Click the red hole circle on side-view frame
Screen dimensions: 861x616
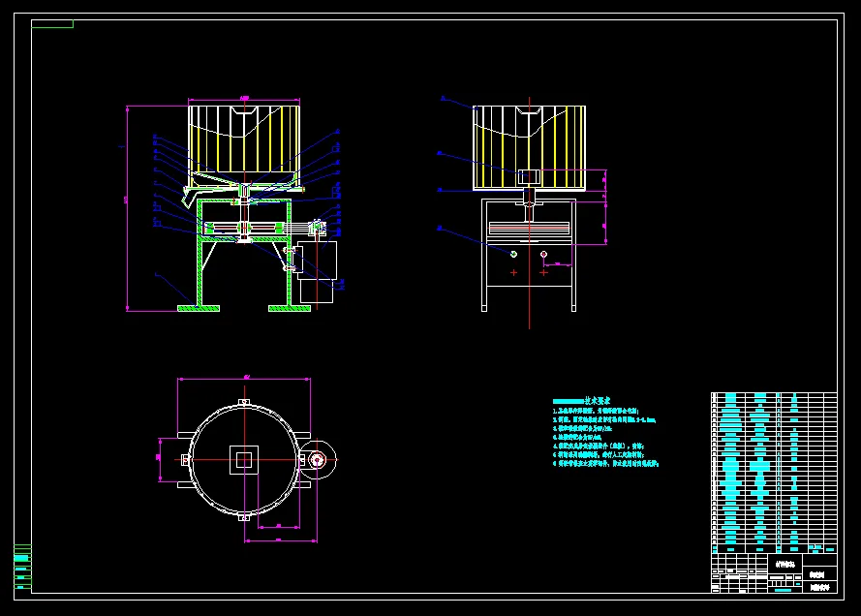pos(543,254)
